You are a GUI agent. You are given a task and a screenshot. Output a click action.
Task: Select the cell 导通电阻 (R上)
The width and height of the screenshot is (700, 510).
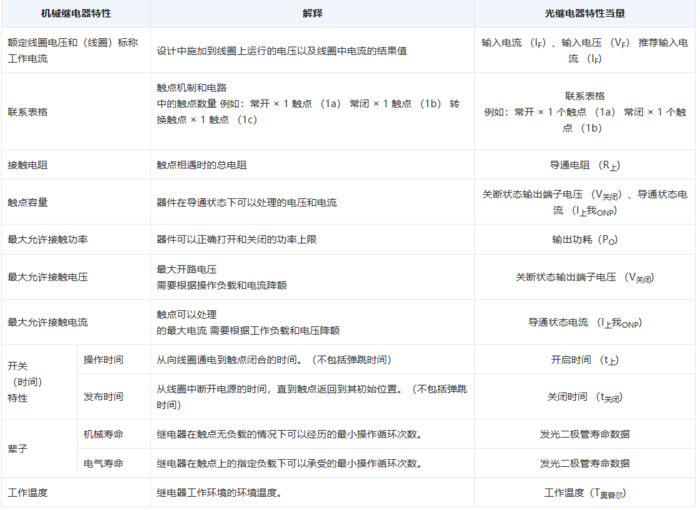pyautogui.click(x=584, y=165)
